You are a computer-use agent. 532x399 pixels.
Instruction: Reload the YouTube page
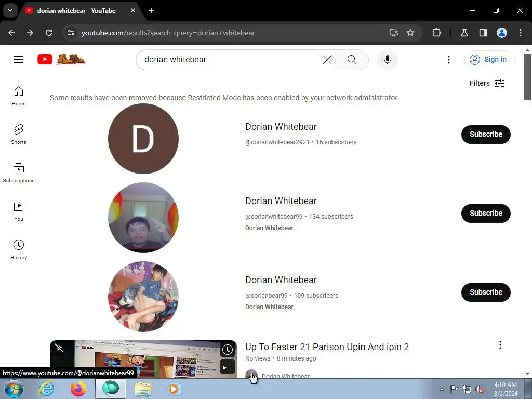(x=49, y=33)
